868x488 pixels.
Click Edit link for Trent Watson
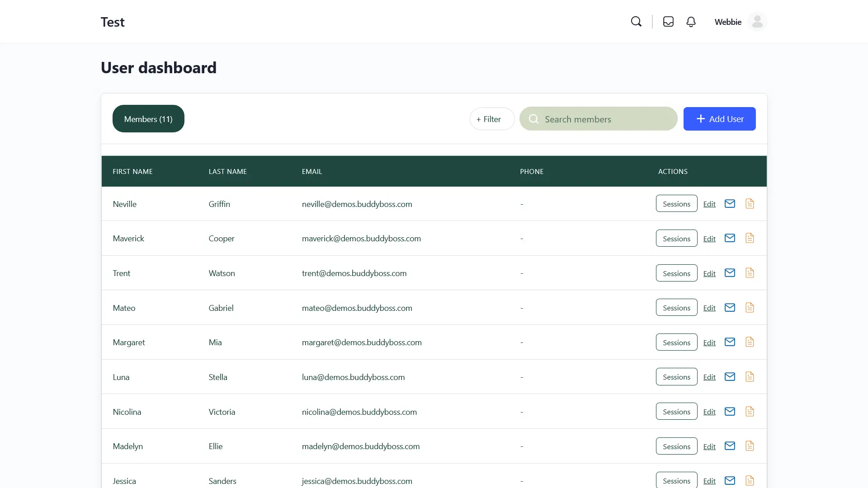[709, 273]
